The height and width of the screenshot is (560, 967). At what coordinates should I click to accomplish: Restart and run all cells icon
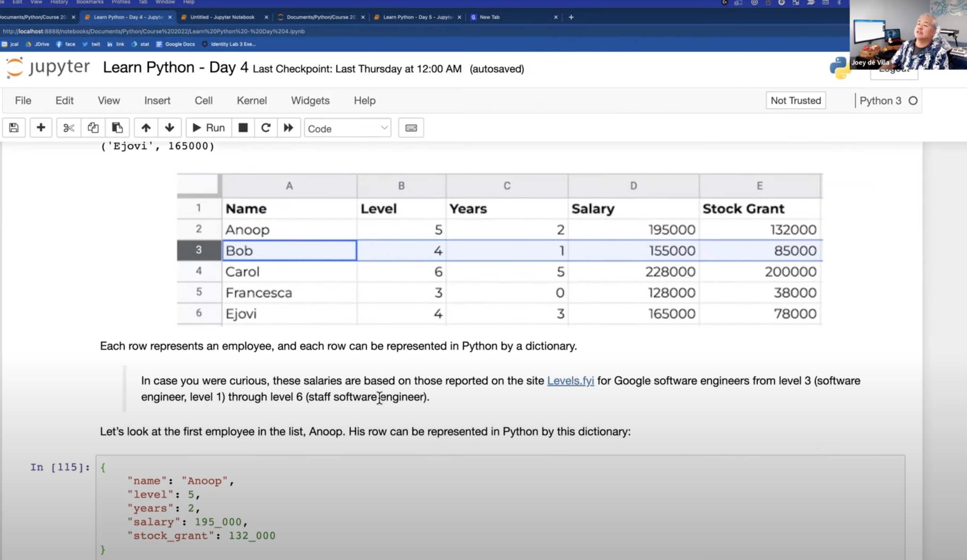(288, 128)
